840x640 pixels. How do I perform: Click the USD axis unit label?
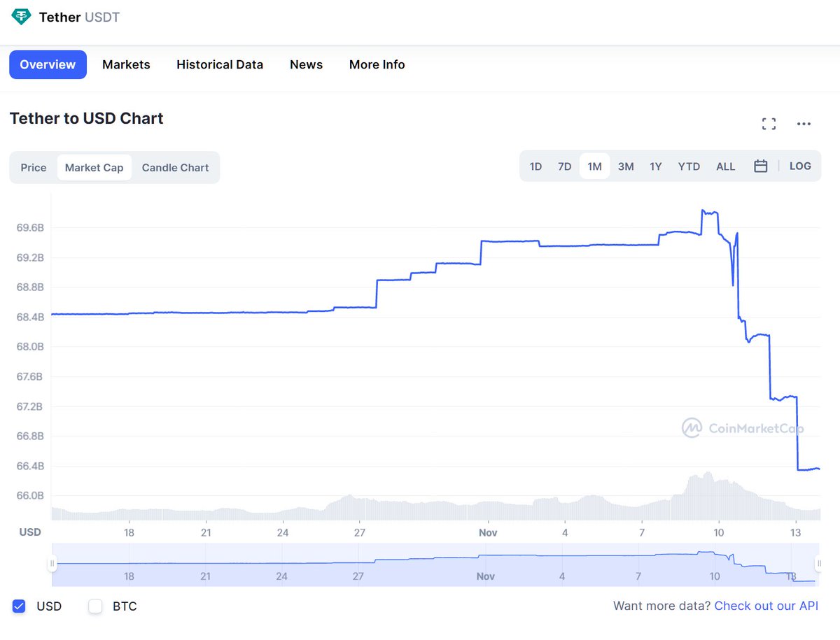click(30, 532)
